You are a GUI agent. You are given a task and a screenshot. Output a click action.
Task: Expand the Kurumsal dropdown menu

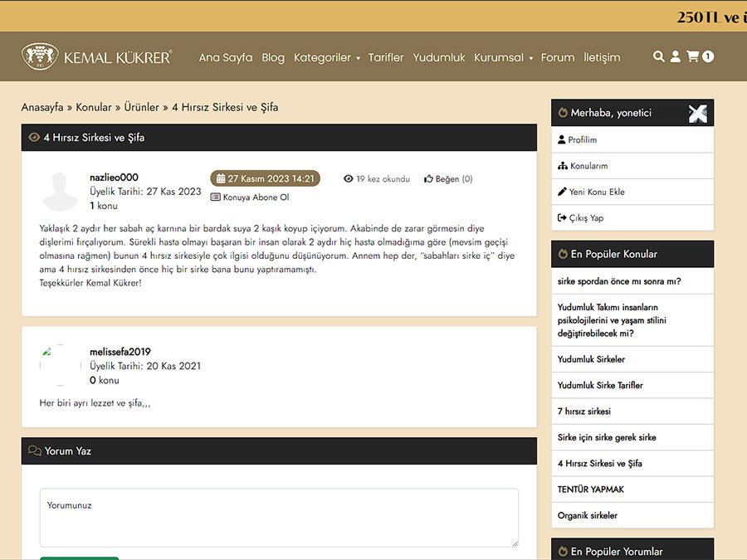point(503,57)
